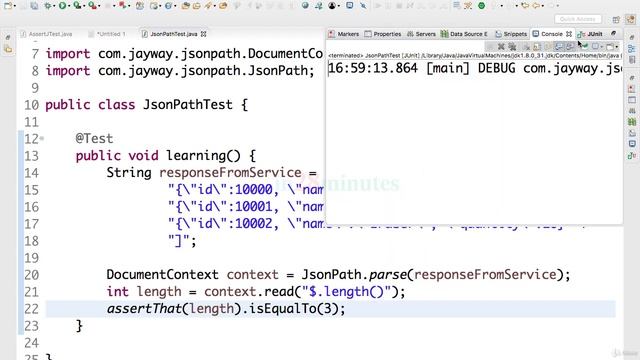Open Console icon in Console toolbar

610,47
